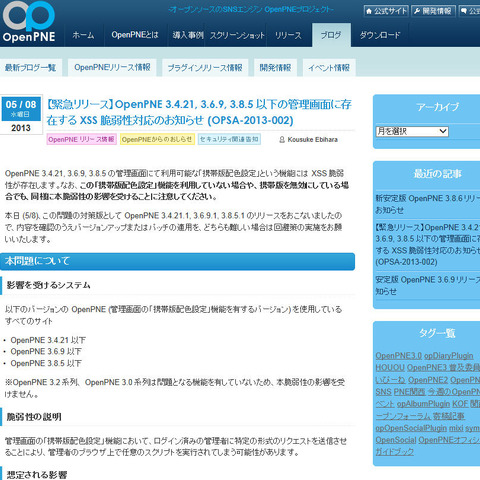480x480 pixels.
Task: Select OpenPNEリリース情報 sub-tab
Action: click(x=112, y=68)
